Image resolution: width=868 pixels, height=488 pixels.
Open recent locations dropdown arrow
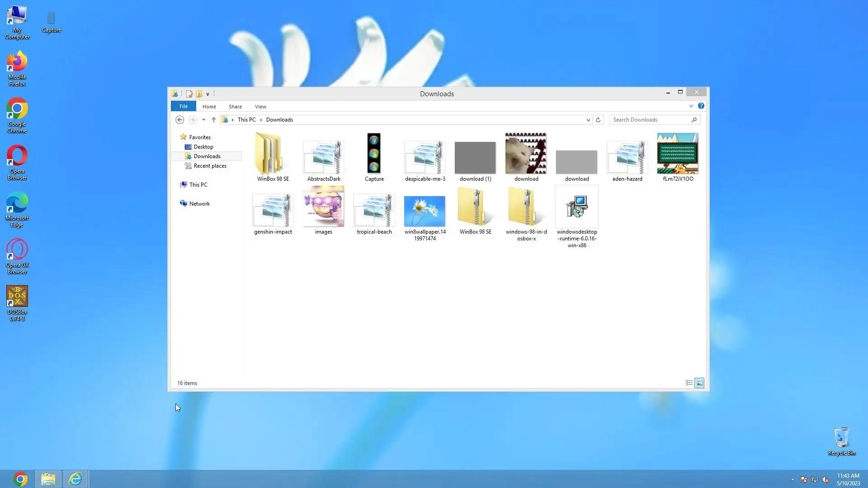(x=203, y=120)
